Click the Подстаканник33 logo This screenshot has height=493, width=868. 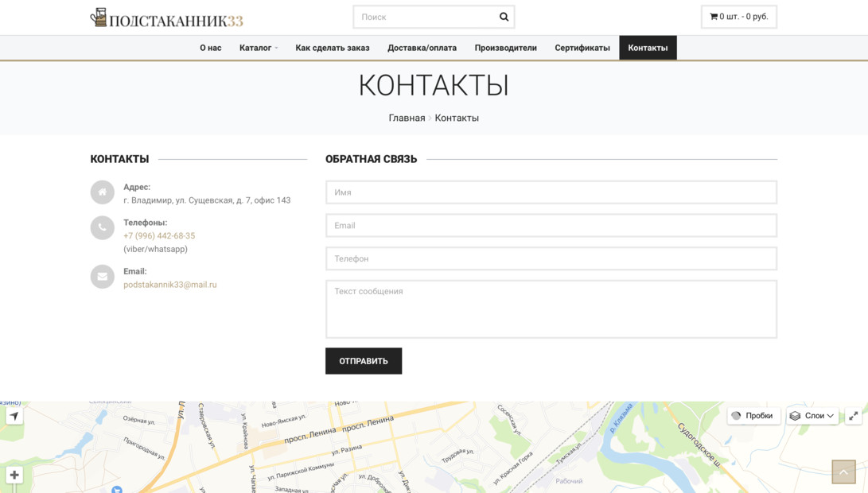pos(166,17)
